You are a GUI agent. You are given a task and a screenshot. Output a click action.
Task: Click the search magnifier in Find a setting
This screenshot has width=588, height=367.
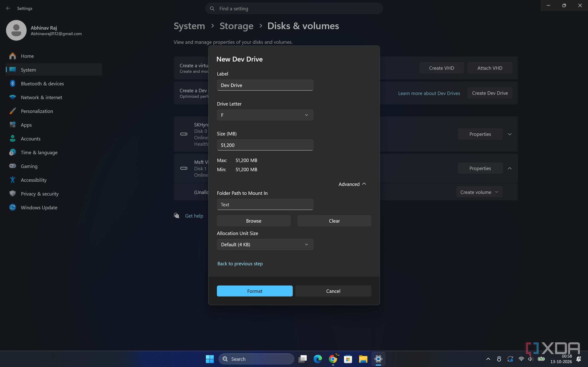(212, 8)
